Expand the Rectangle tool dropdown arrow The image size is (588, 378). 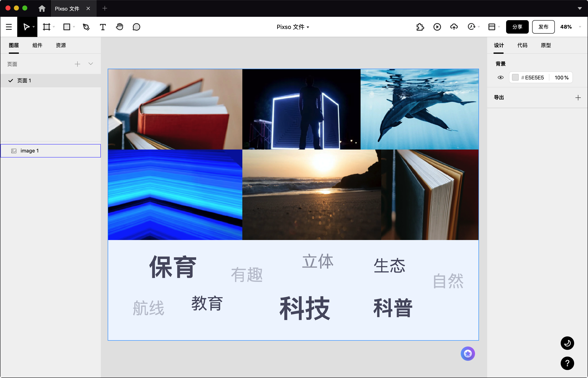(x=74, y=27)
